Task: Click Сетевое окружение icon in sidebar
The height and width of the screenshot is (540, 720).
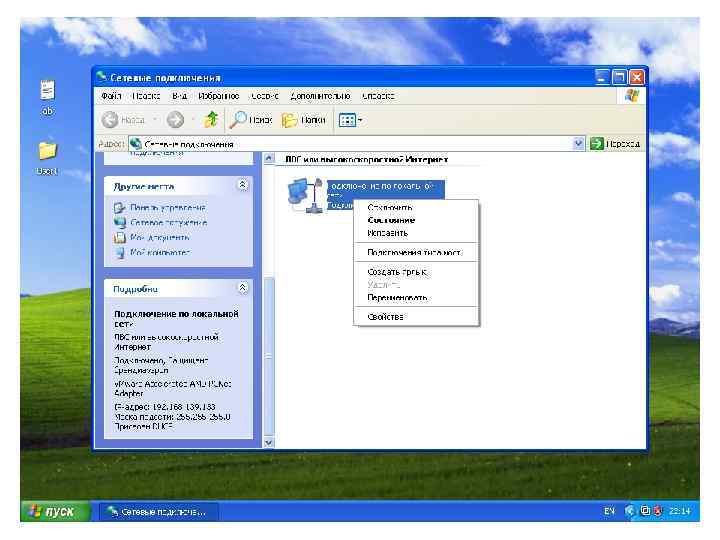Action: click(119, 223)
